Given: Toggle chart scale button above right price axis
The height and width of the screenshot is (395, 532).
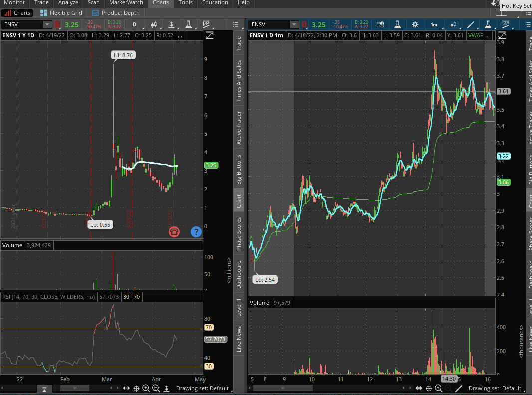Looking at the screenshot, I should 502,35.
